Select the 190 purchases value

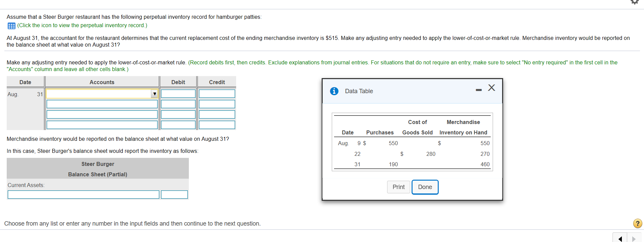[393, 164]
